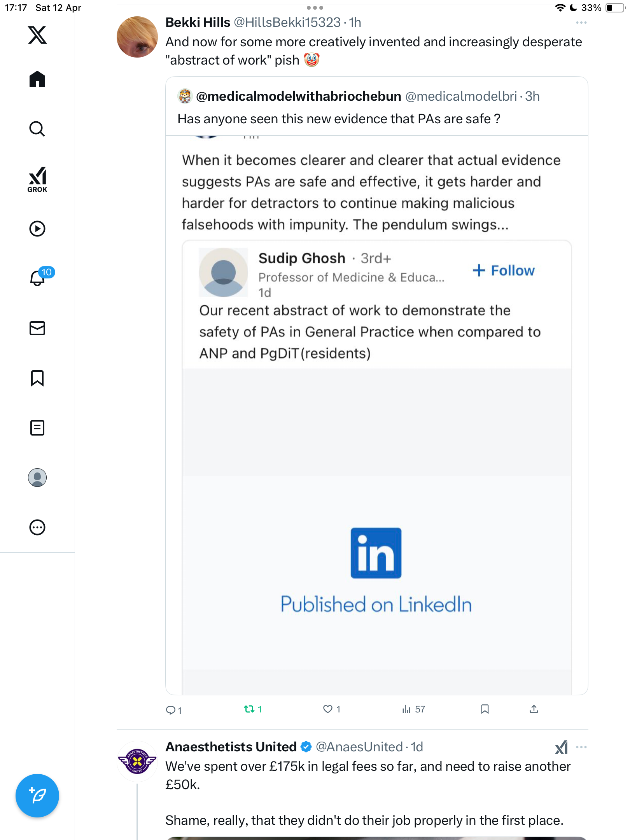Viewport: 630px width, 840px height.
Task: Open Bookmarks in the sidebar
Action: [37, 378]
